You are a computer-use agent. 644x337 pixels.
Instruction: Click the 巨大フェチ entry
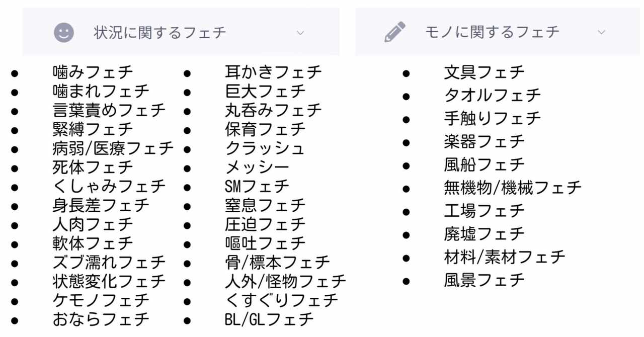[x=265, y=91]
